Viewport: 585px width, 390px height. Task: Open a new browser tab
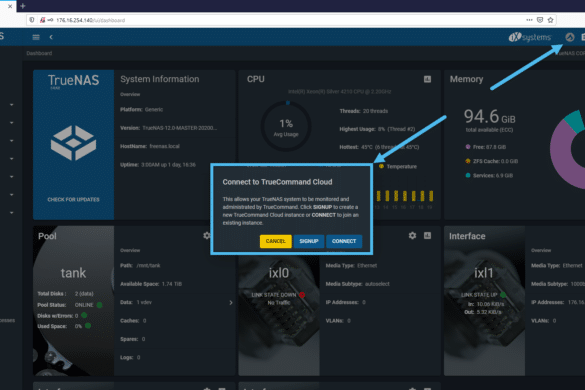click(x=23, y=6)
